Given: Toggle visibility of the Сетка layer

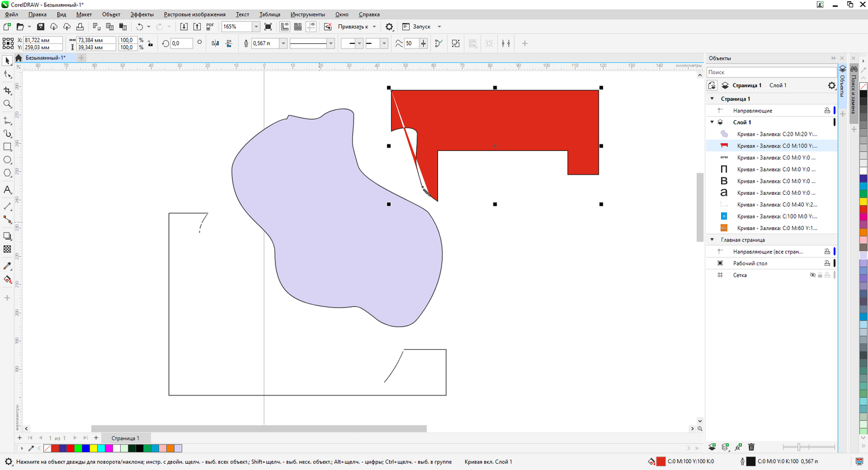Looking at the screenshot, I should tap(812, 275).
